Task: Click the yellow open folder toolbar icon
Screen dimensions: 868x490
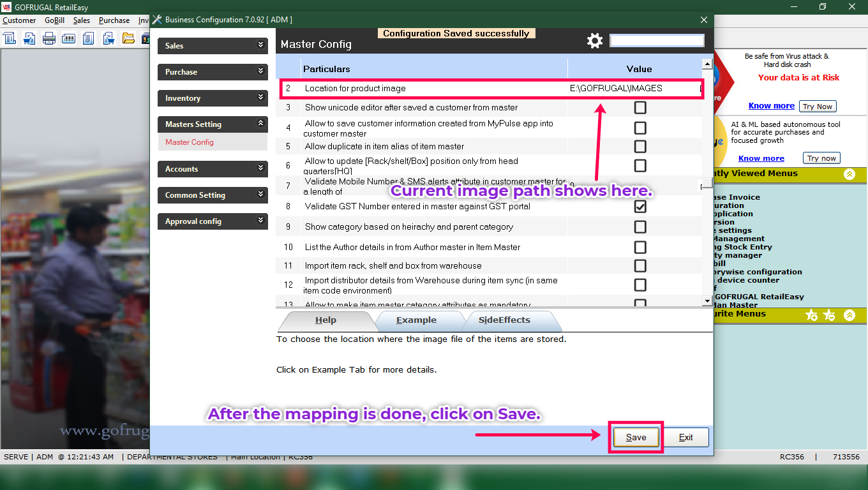Action: point(128,38)
